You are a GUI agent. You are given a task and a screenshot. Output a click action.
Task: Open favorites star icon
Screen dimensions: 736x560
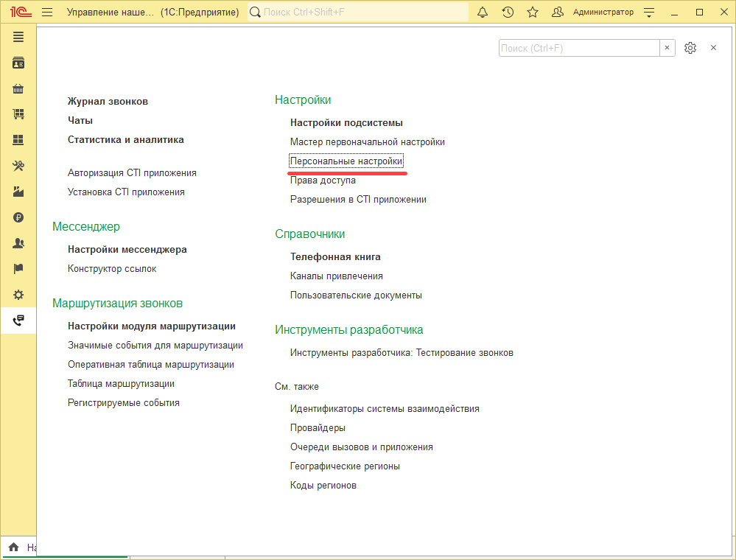coord(533,13)
